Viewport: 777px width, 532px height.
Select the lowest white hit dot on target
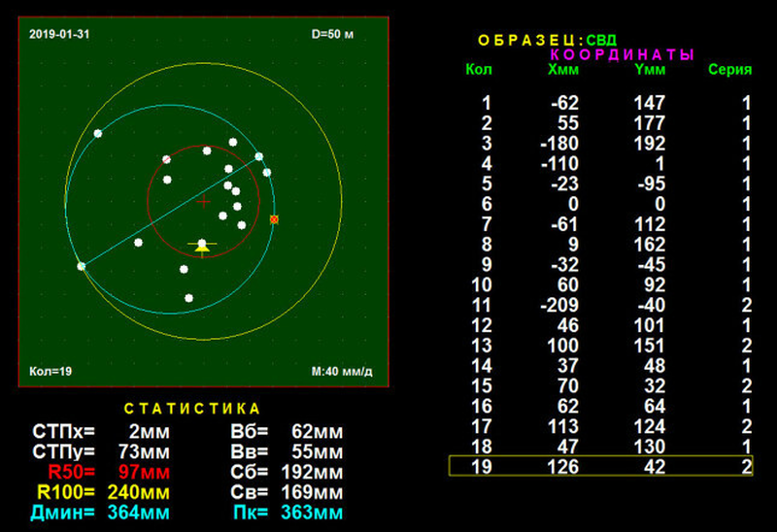[188, 297]
